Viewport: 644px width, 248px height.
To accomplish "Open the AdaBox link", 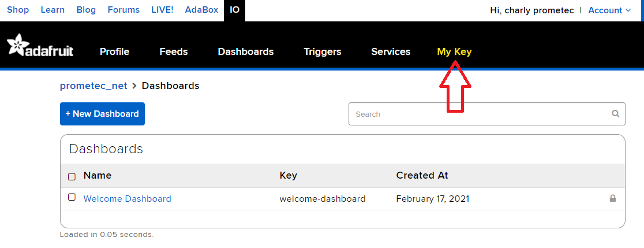I will pos(201,10).
